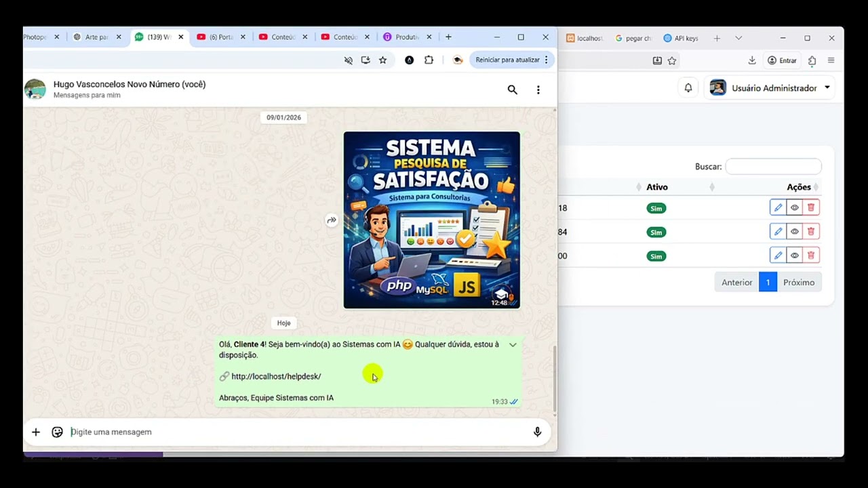Image resolution: width=868 pixels, height=488 pixels.
Task: Open Firefox downloads arrow icon
Action: (752, 60)
